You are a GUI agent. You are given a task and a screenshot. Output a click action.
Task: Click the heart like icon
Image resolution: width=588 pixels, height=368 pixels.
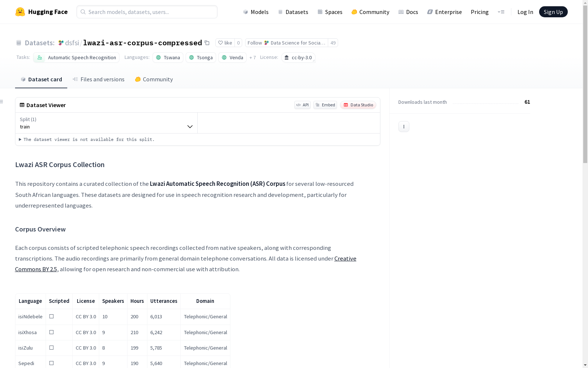(x=220, y=43)
